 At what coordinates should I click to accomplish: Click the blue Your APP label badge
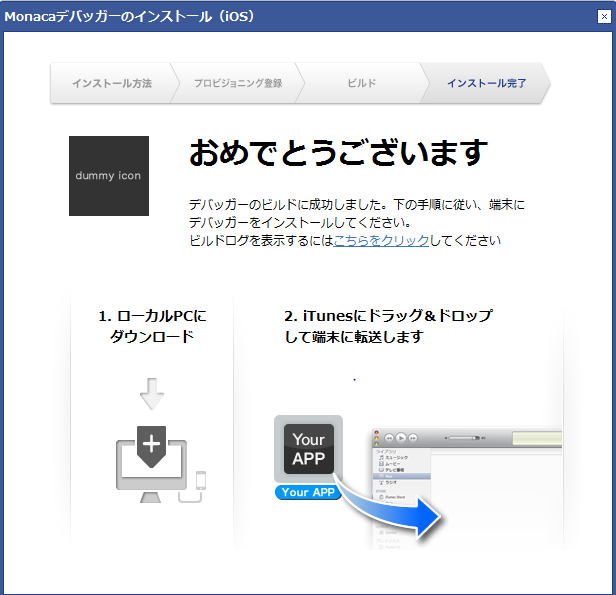308,493
